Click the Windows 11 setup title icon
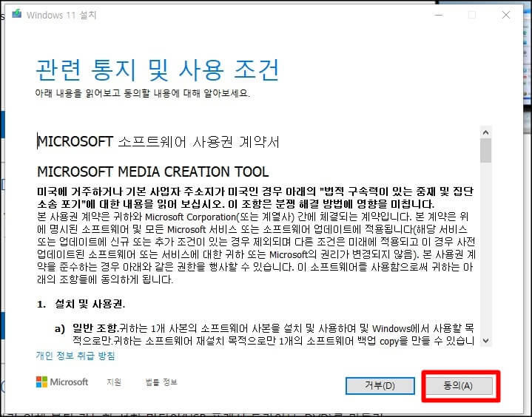 pos(16,14)
